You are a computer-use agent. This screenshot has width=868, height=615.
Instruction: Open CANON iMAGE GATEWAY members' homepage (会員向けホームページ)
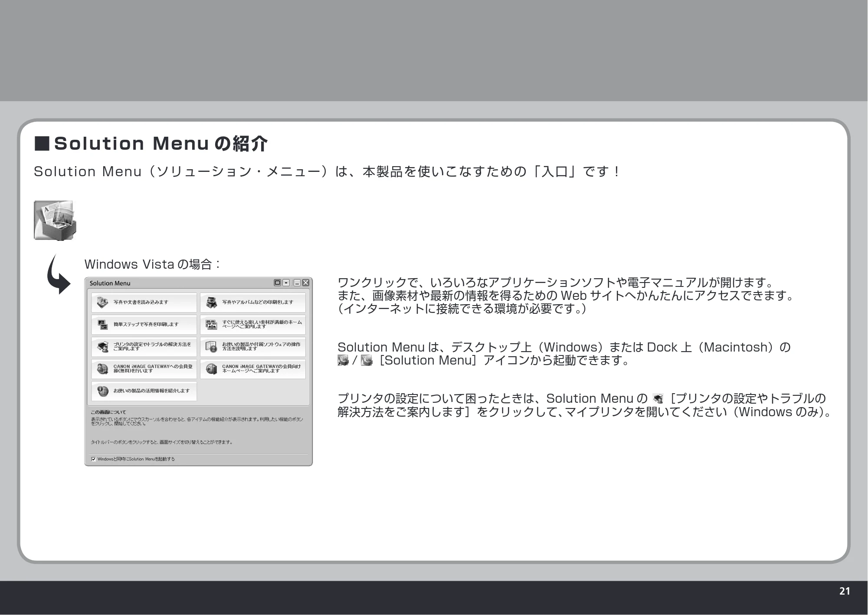pyautogui.click(x=253, y=369)
